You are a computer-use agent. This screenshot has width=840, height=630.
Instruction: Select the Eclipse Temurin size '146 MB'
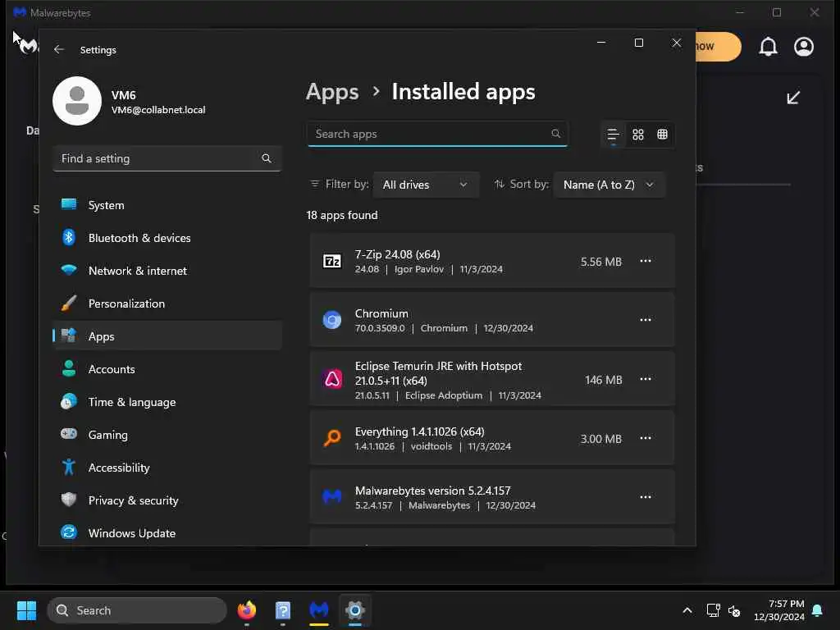(603, 380)
